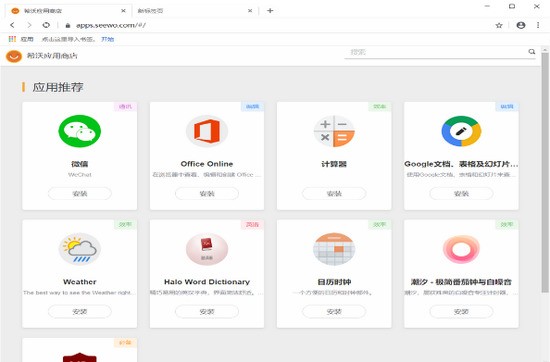
Task: Open the Apps grid icon in bookmarks bar
Action: [12, 39]
